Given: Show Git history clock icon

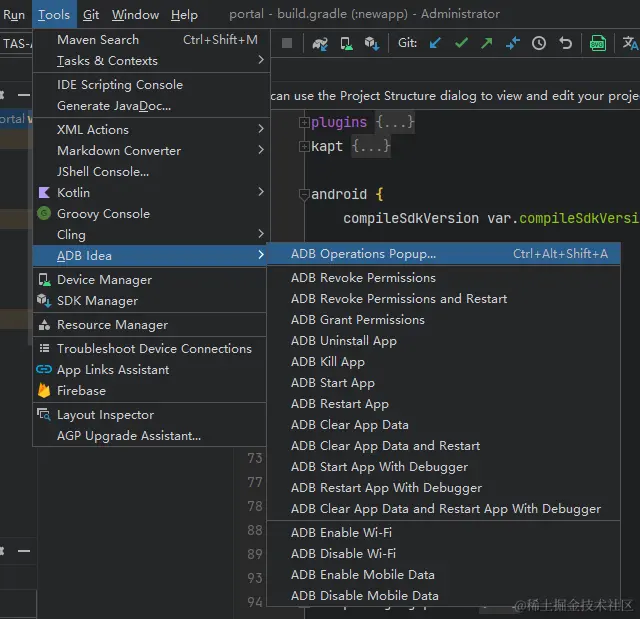Looking at the screenshot, I should [539, 43].
